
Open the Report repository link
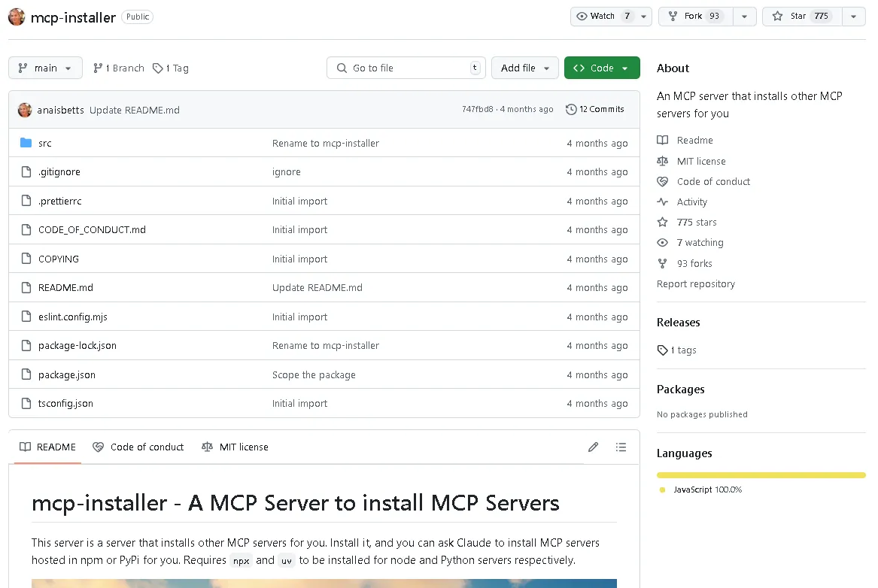(x=696, y=283)
